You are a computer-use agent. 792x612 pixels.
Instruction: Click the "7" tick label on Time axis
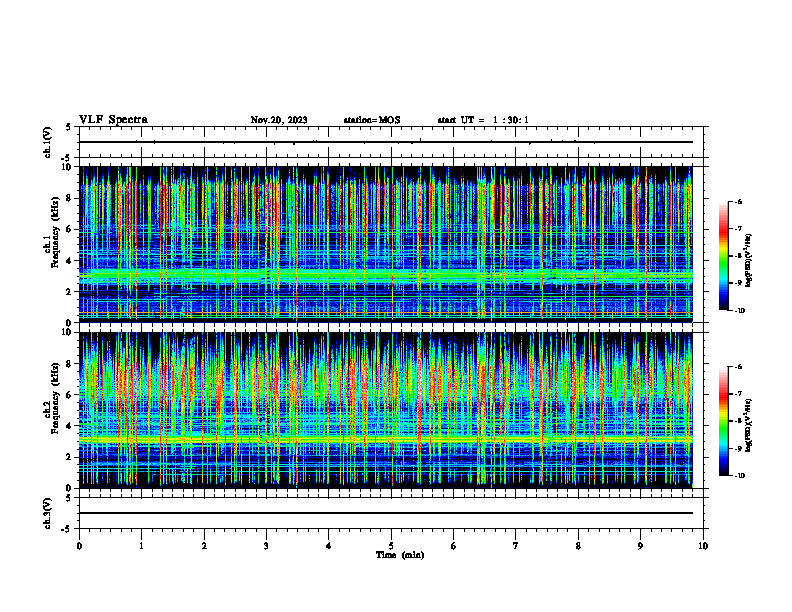click(516, 546)
